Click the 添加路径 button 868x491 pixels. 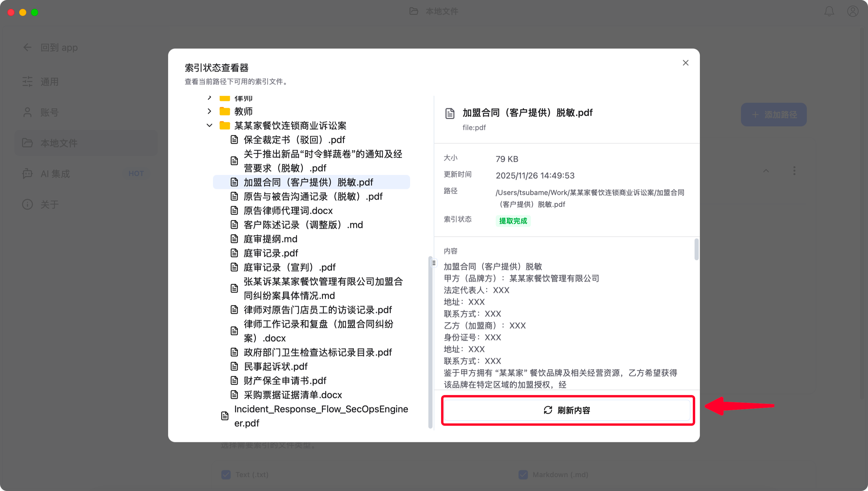click(x=773, y=115)
